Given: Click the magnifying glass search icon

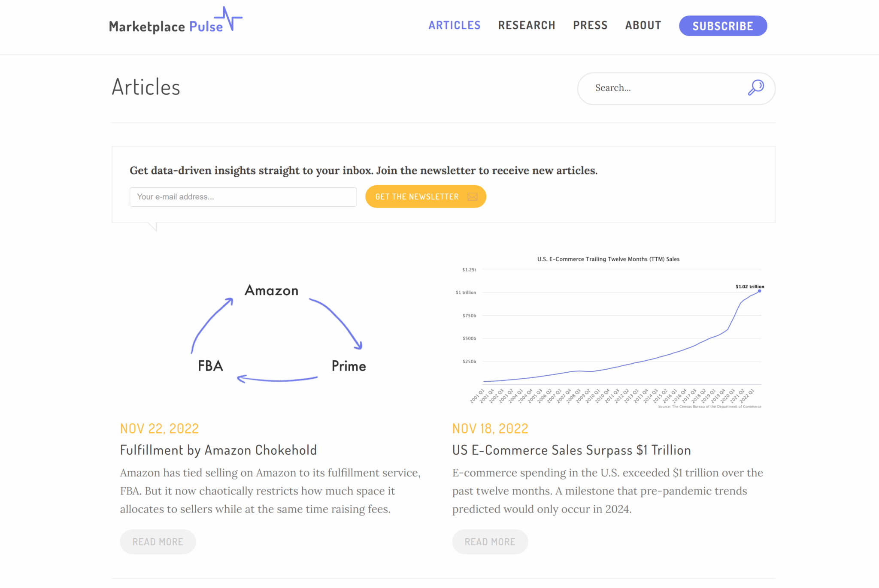Looking at the screenshot, I should [756, 87].
